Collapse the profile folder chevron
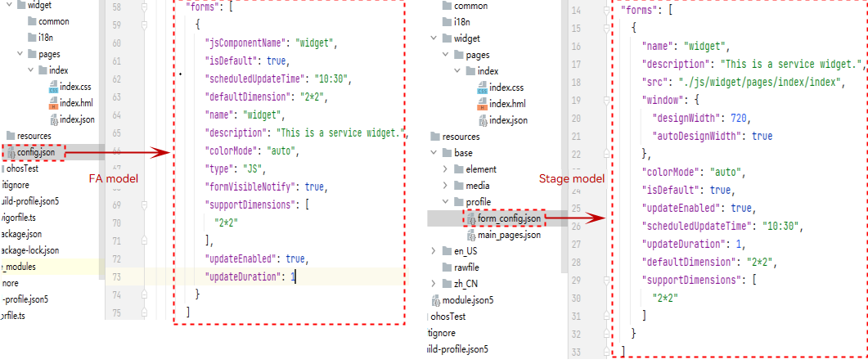Image resolution: width=868 pixels, height=364 pixels. tap(446, 202)
